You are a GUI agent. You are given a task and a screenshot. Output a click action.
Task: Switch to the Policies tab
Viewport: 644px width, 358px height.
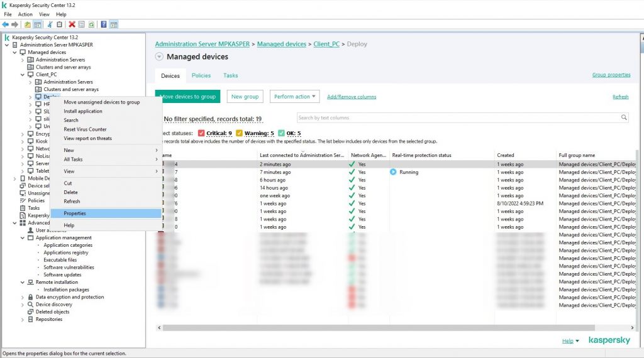[x=201, y=75]
